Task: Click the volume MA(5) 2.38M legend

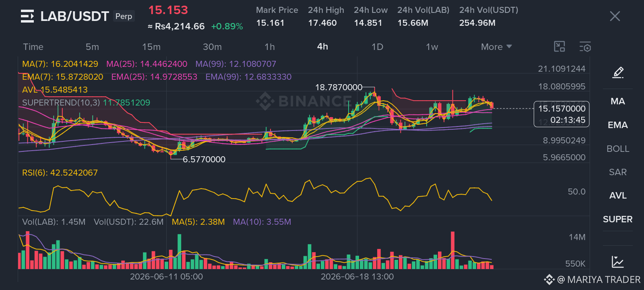Action: tap(198, 222)
